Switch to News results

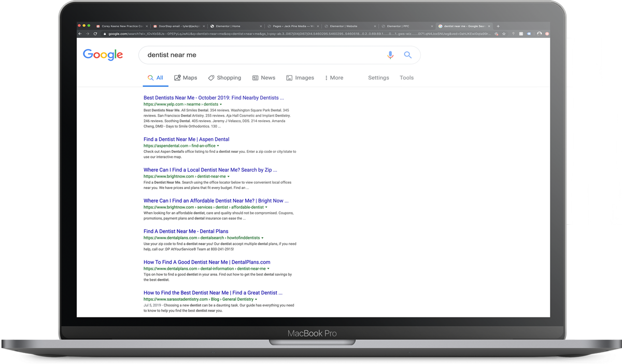(x=264, y=78)
